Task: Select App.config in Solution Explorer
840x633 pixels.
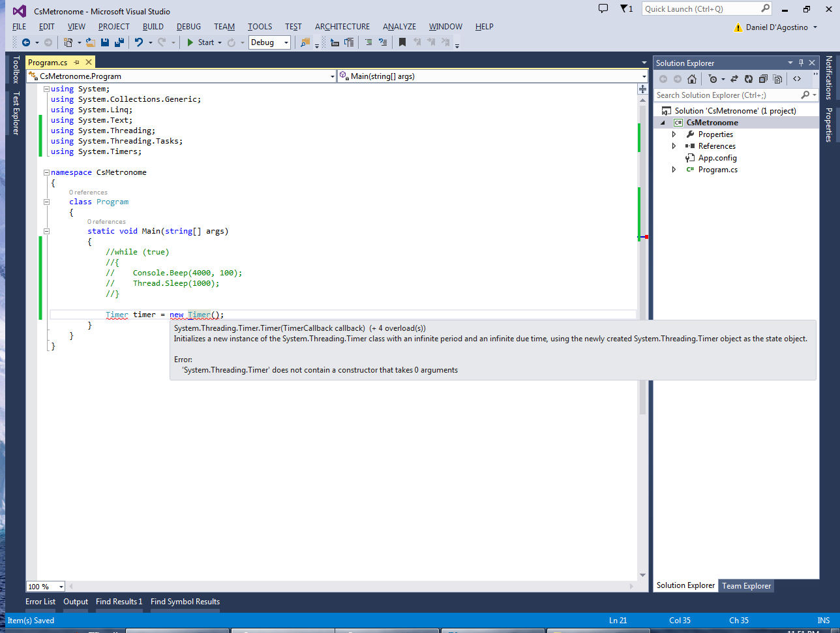Action: pyautogui.click(x=717, y=158)
